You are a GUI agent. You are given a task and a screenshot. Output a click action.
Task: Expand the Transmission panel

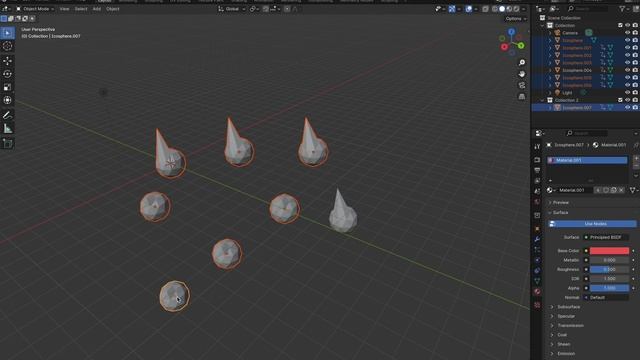(x=570, y=326)
